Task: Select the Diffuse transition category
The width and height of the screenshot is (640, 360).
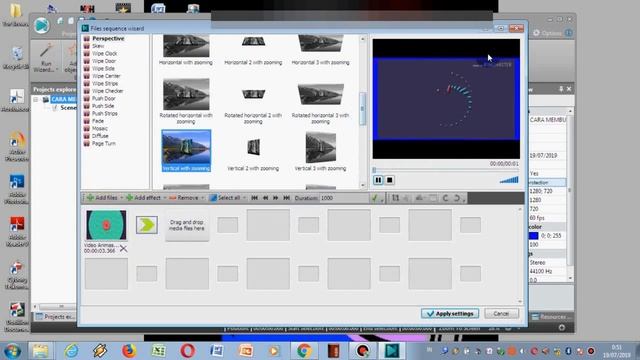Action: tap(100, 136)
